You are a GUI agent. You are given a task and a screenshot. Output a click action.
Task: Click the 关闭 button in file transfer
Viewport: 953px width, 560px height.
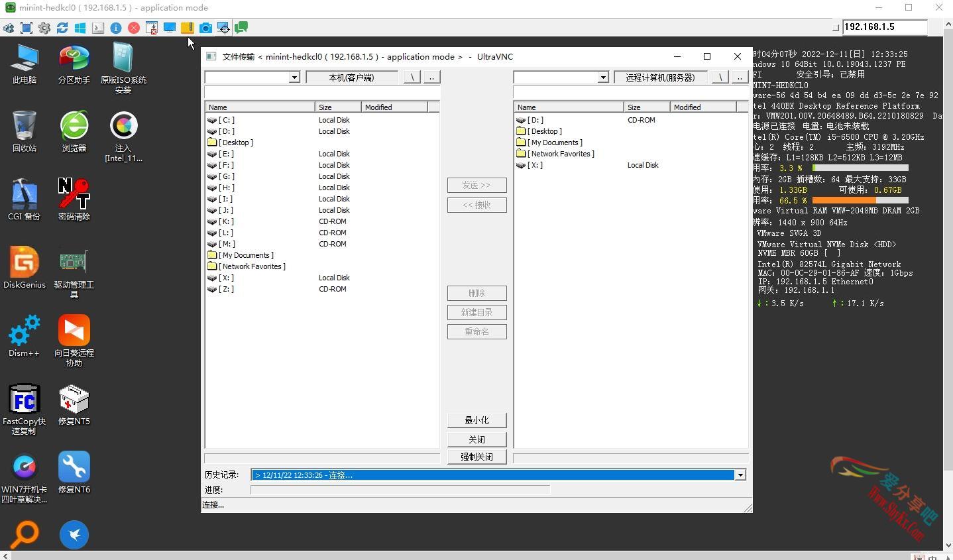tap(476, 439)
